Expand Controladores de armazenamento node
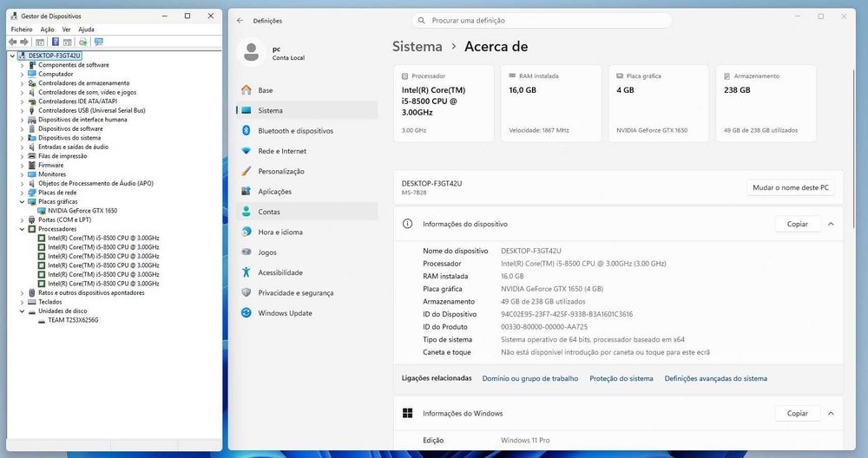Viewport: 868px width, 458px height. pos(23,83)
